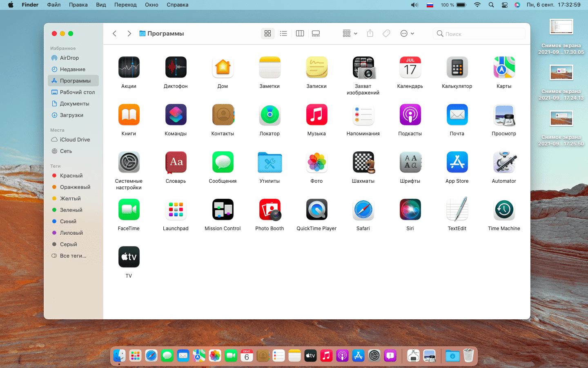Select screenshot thumbnail 17.30.05 on desktop

point(561,27)
